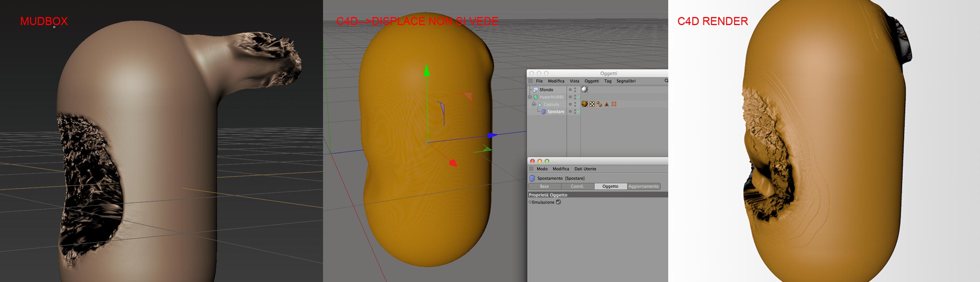Viewport: 980px width, 282px height.
Task: Click the green HyperNURBS object icon
Action: point(536,97)
